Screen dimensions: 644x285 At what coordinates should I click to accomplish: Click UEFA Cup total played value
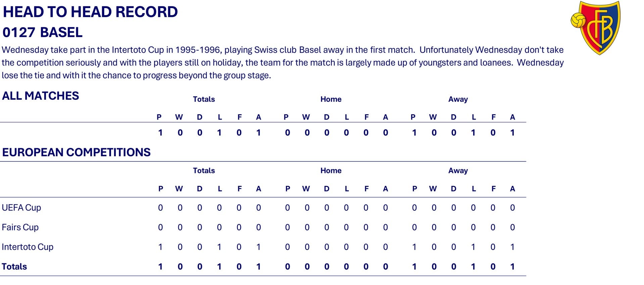160,208
